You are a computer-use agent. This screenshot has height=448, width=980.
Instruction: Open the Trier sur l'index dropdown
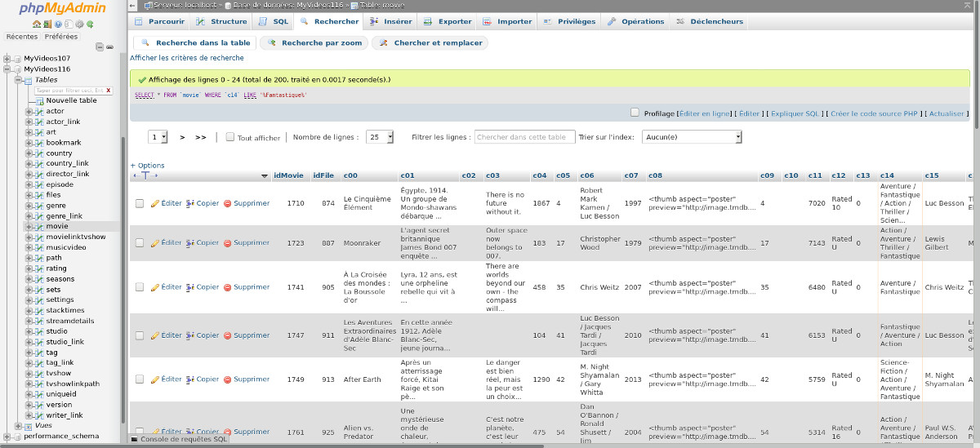coord(692,137)
